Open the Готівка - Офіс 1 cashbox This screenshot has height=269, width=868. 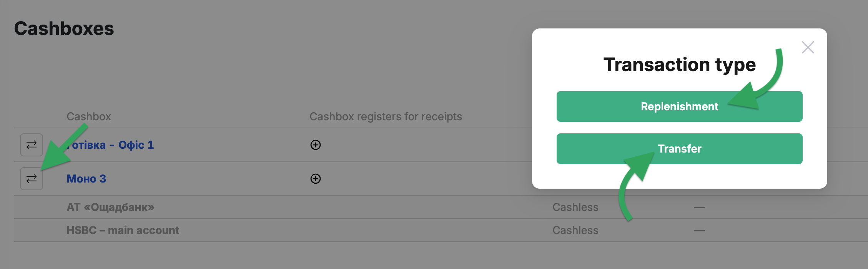(x=110, y=145)
